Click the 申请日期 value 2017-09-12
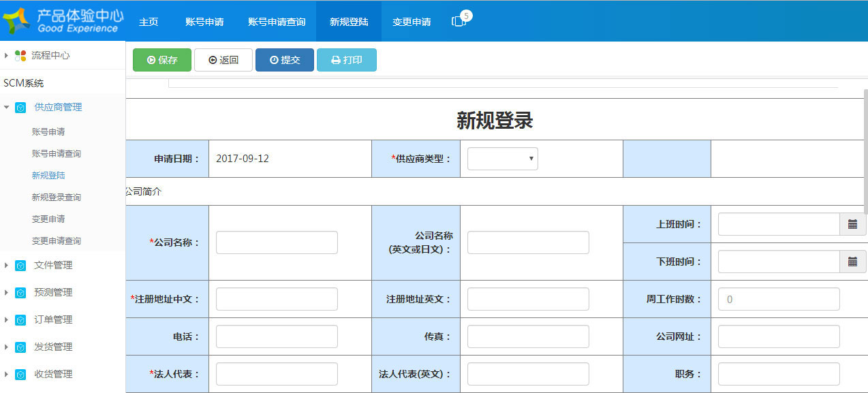Image resolution: width=868 pixels, height=393 pixels. 243,159
